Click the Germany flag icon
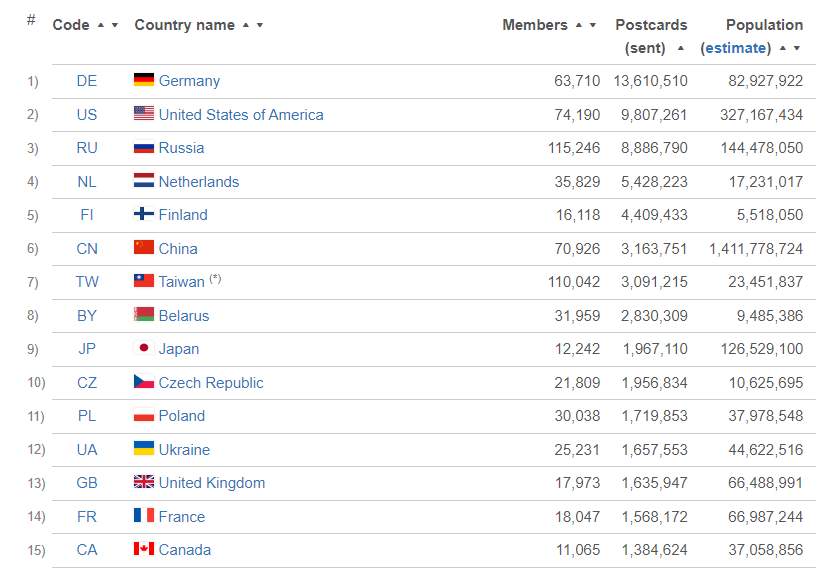This screenshot has height=568, width=833. [x=144, y=80]
